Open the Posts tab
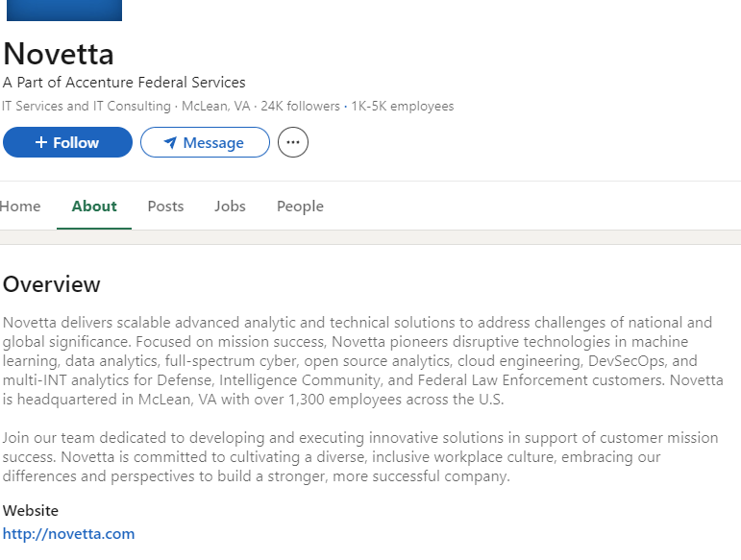The height and width of the screenshot is (560, 741). [x=165, y=207]
